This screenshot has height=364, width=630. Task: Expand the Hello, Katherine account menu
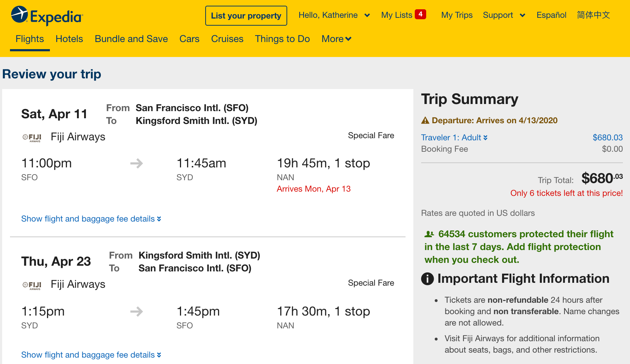tap(334, 15)
